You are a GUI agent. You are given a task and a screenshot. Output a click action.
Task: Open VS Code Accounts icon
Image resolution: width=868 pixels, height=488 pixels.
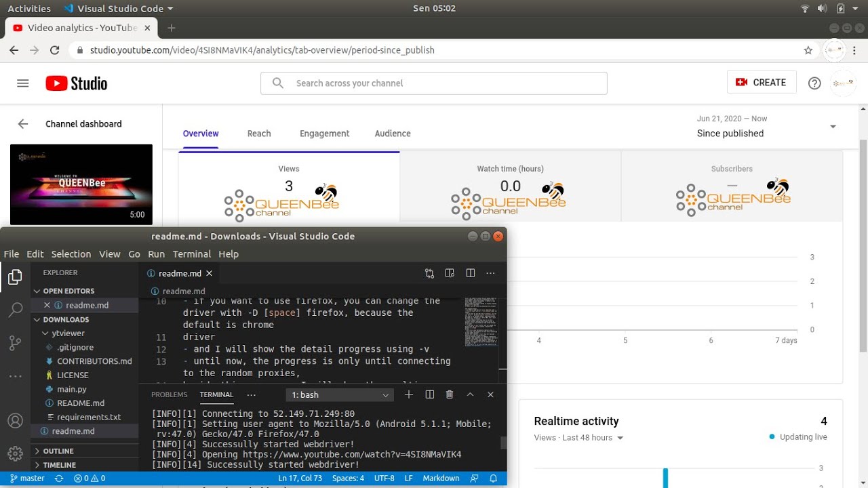pos(15,421)
